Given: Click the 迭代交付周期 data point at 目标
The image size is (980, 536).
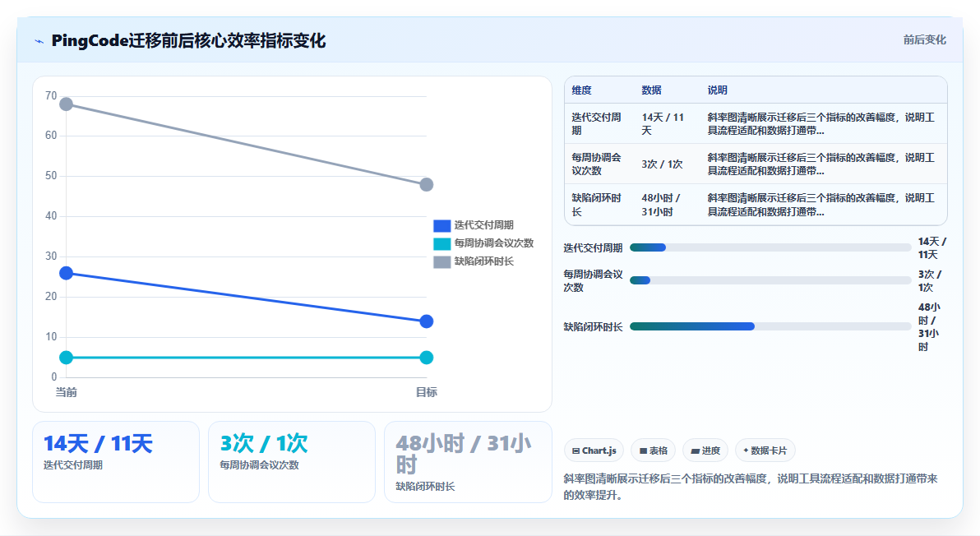Looking at the screenshot, I should (426, 321).
